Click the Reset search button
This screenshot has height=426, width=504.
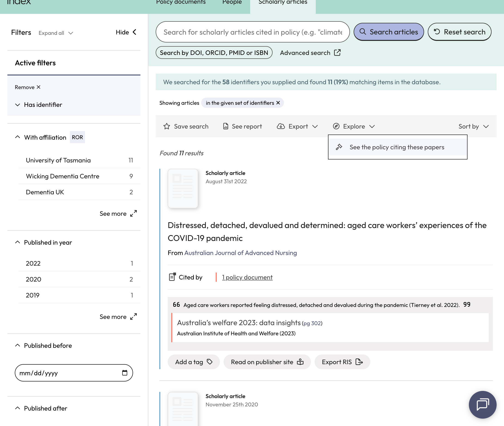(459, 32)
